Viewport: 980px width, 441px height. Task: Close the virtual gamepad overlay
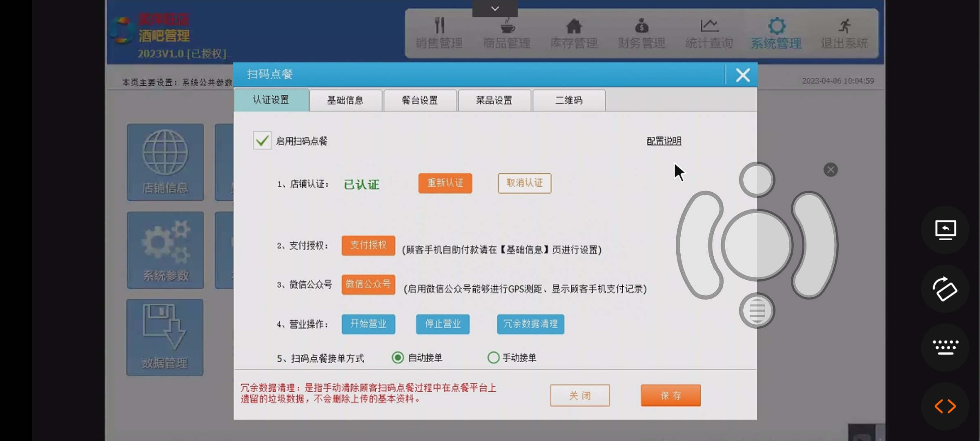[830, 170]
